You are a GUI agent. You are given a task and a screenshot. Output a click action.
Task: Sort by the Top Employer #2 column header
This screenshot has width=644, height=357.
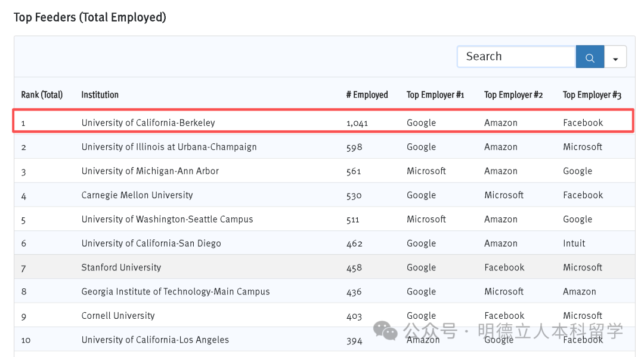click(x=513, y=95)
